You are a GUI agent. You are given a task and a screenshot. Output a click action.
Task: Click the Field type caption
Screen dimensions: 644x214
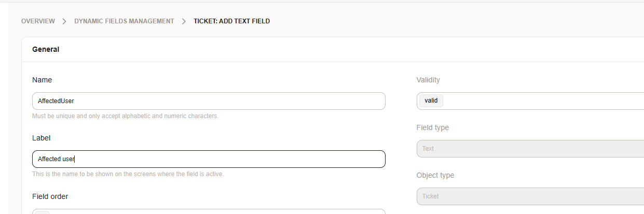(x=433, y=127)
